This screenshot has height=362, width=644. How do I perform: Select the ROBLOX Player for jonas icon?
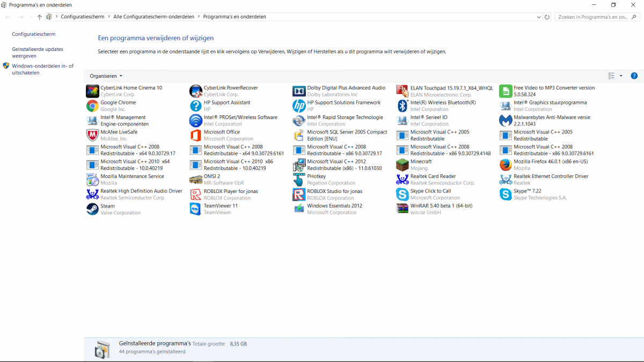[x=195, y=194]
